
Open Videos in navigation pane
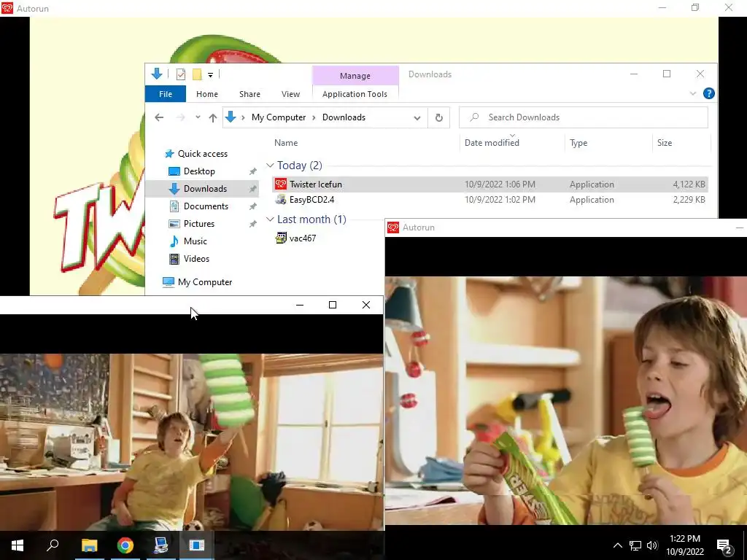click(196, 259)
